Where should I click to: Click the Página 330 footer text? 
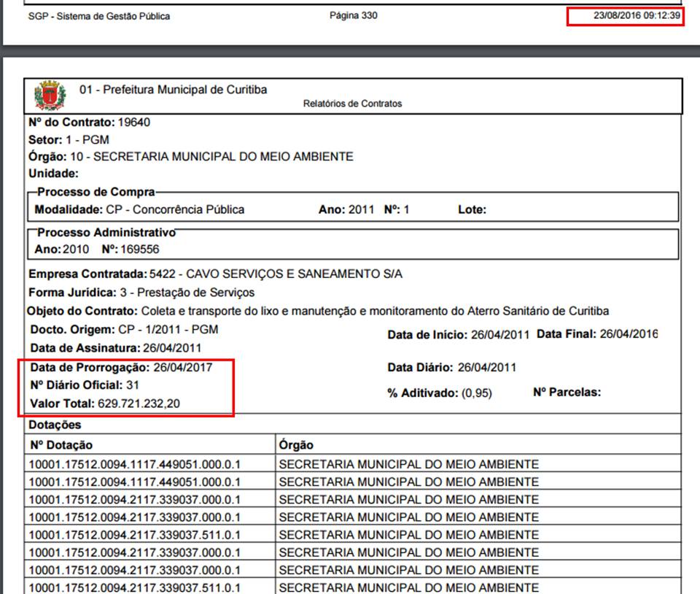pos(354,16)
